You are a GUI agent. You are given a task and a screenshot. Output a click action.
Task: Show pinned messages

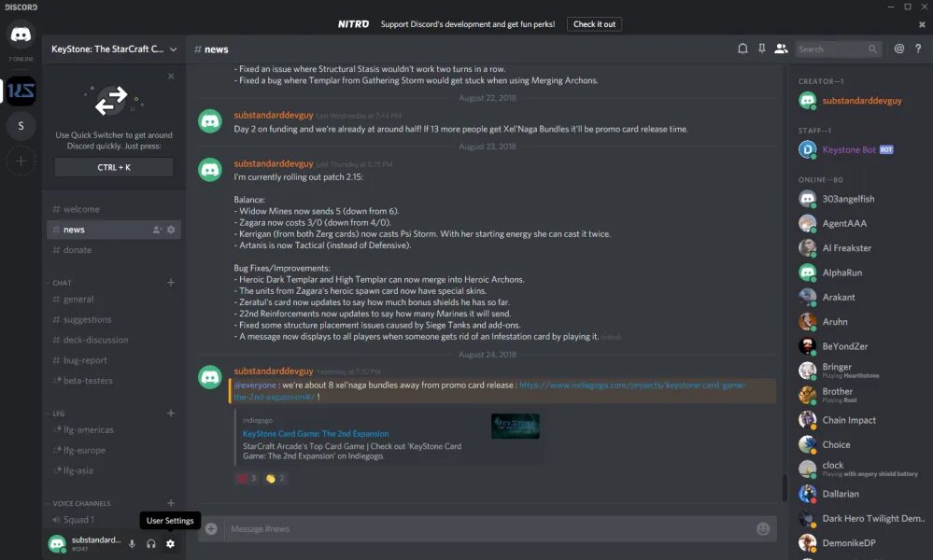762,49
